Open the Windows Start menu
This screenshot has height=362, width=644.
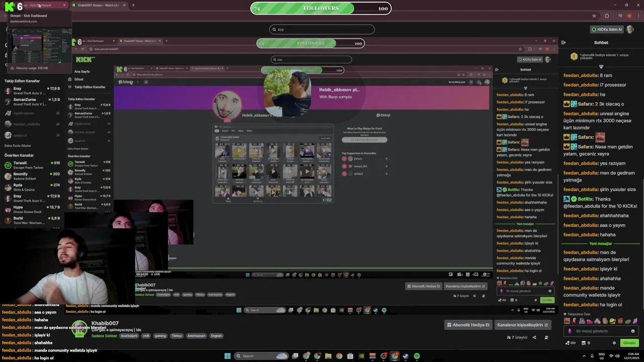227,356
